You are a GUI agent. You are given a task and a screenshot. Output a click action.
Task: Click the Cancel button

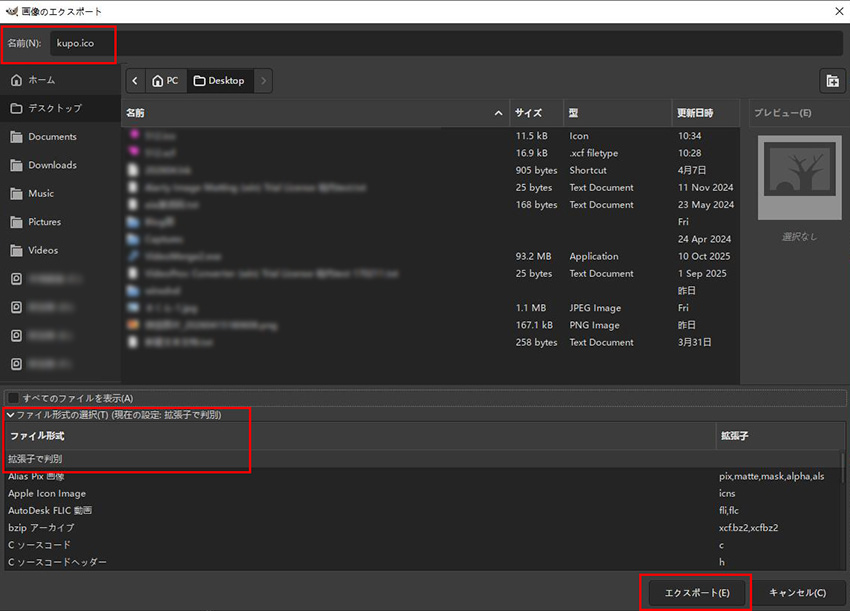(796, 593)
